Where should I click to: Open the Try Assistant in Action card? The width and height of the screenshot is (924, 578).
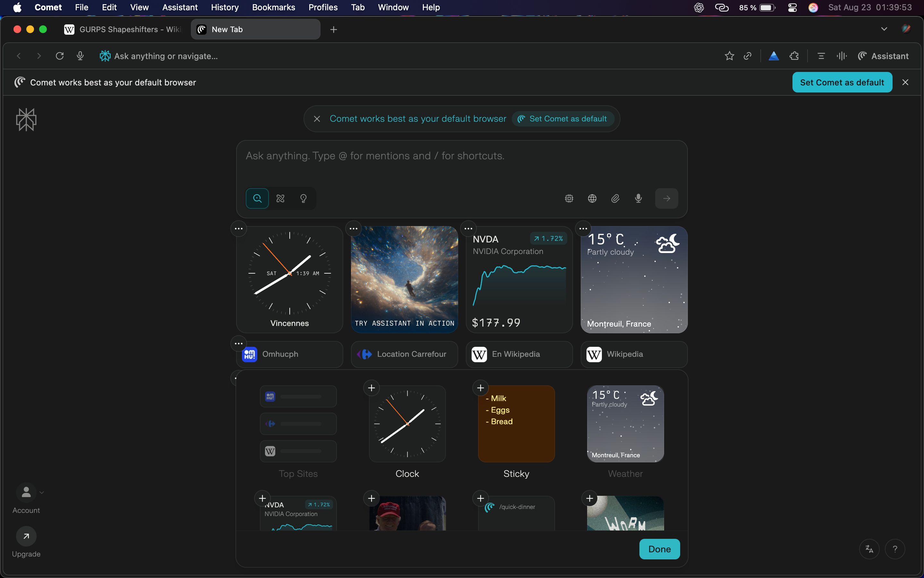pos(404,279)
